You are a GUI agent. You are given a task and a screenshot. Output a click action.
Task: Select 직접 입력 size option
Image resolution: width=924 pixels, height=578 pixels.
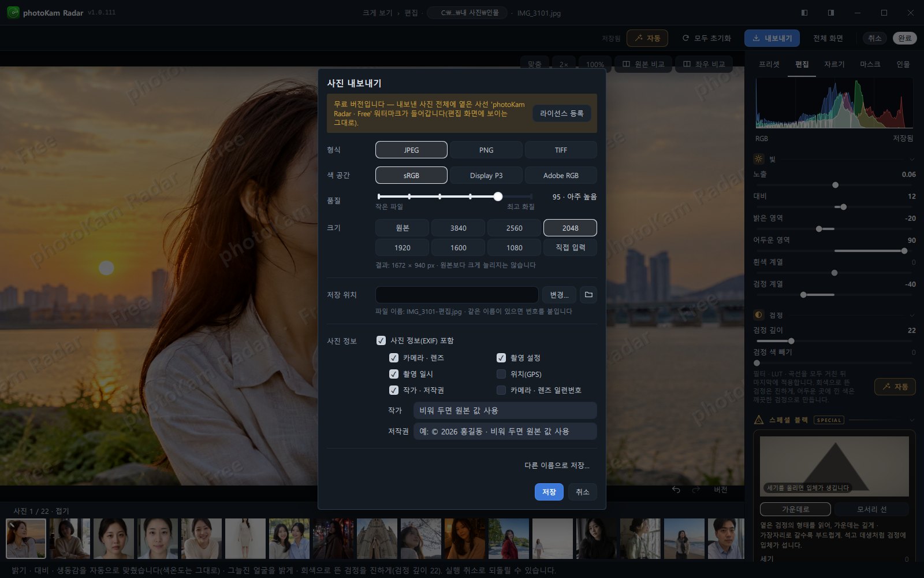click(x=571, y=247)
